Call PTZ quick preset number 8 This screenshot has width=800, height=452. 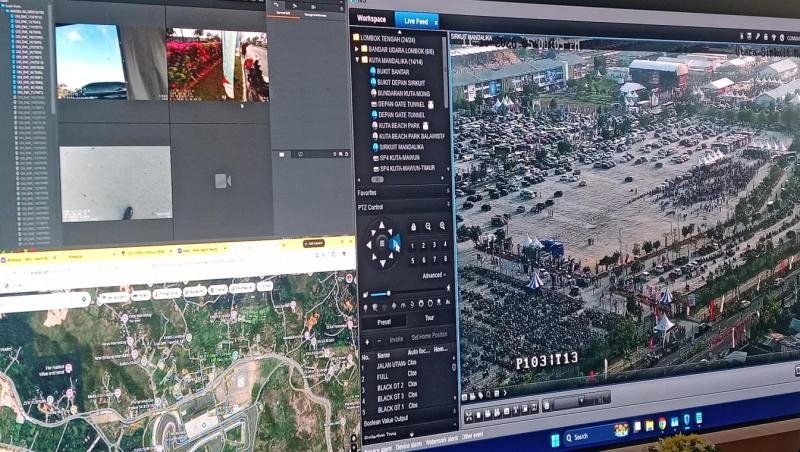(445, 259)
